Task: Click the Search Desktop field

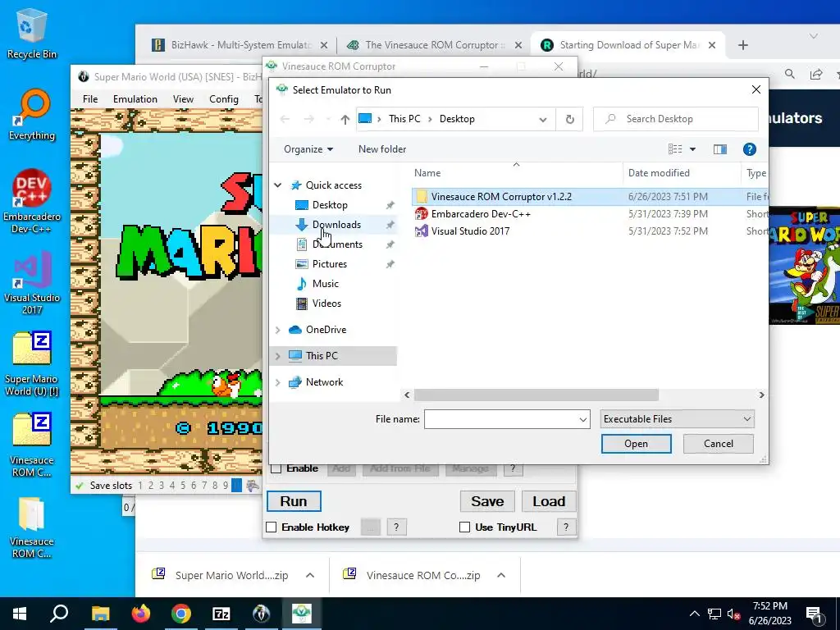Action: [x=676, y=119]
